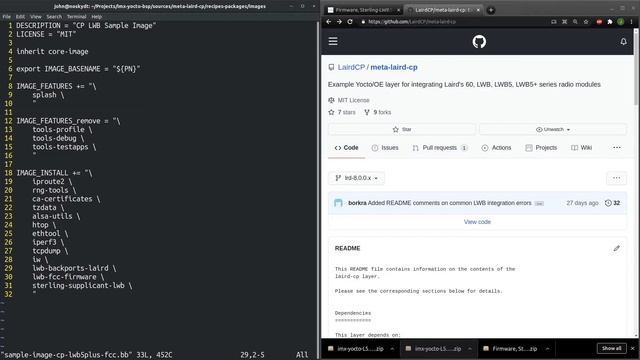Image resolution: width=640 pixels, height=360 pixels.
Task: Click the GitHub Octocat logo
Action: point(479,42)
